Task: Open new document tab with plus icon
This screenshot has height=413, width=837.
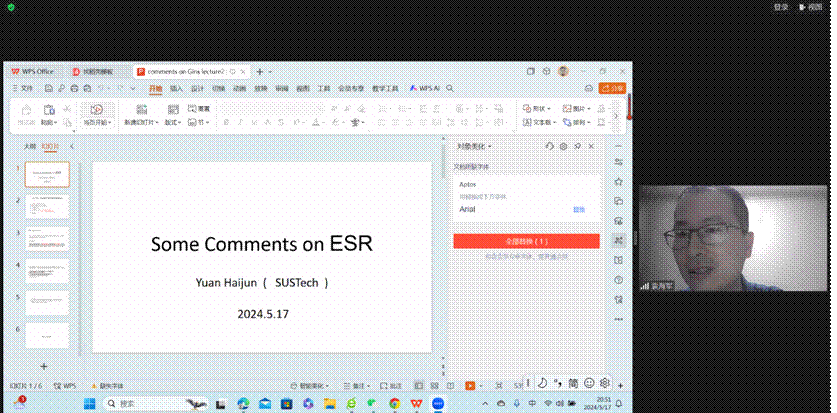Action: [x=259, y=72]
